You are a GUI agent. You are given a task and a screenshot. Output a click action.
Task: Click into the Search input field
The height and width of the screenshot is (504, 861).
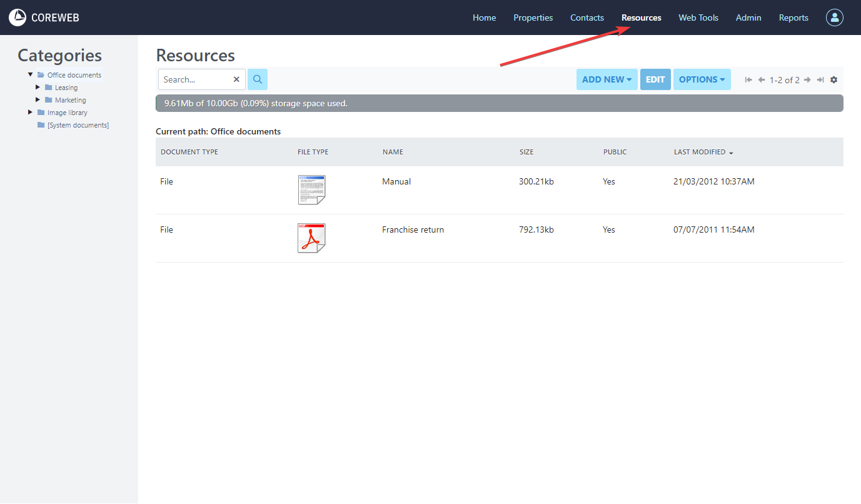[195, 79]
